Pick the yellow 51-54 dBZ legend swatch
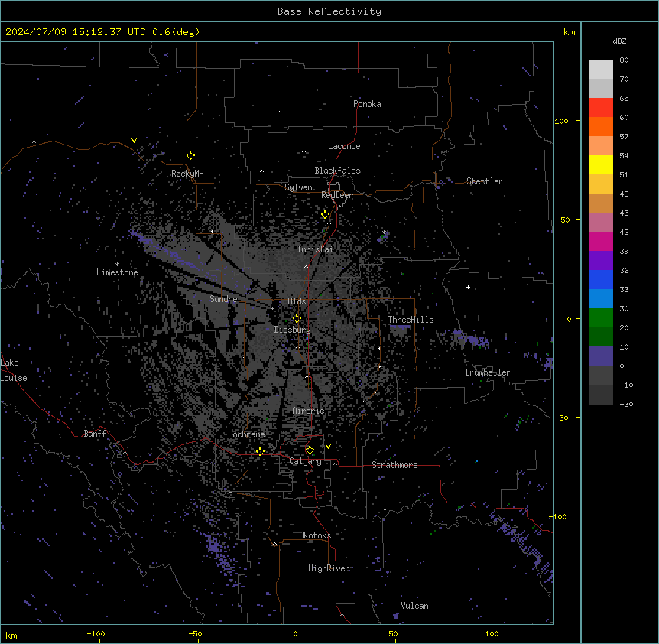Screen dimensions: 659x644 click(601, 164)
